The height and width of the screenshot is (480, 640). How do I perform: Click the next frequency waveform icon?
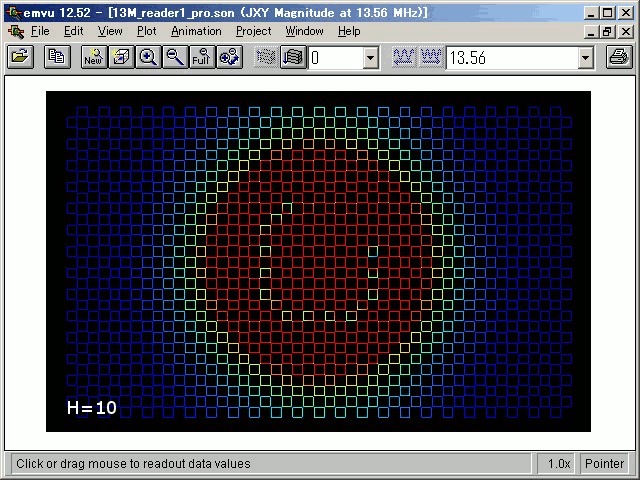coord(431,57)
